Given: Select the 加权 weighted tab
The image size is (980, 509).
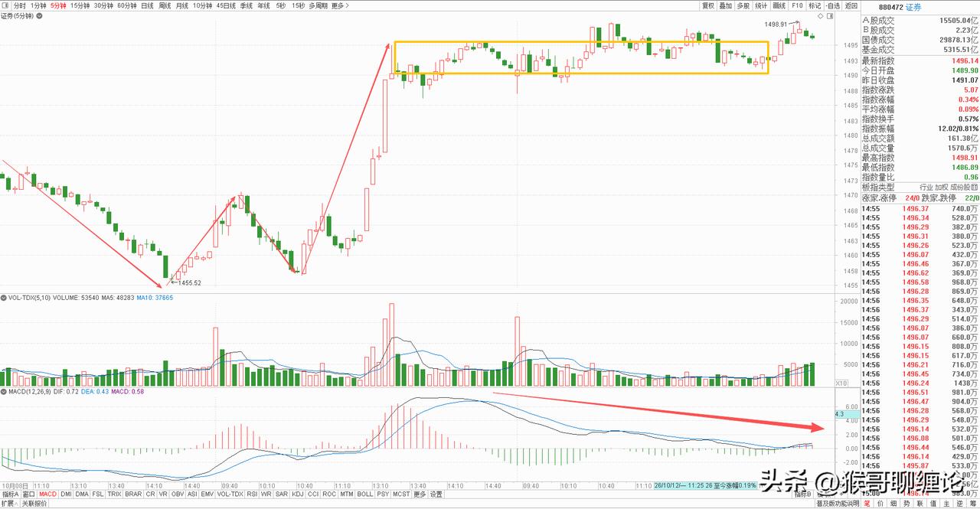Looking at the screenshot, I should [942, 187].
